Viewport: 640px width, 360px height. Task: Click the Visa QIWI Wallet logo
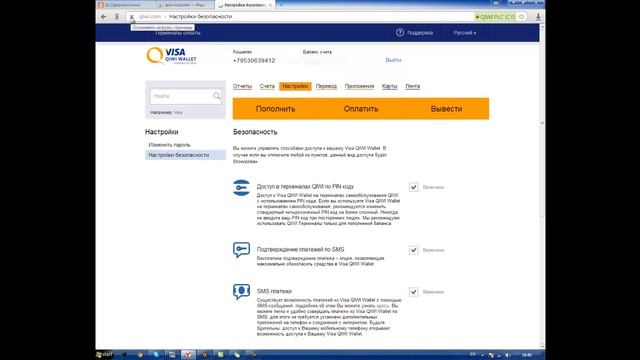pos(171,56)
